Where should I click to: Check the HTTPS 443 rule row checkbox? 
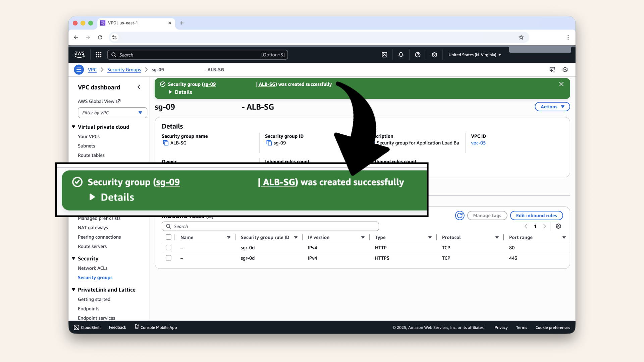169,258
